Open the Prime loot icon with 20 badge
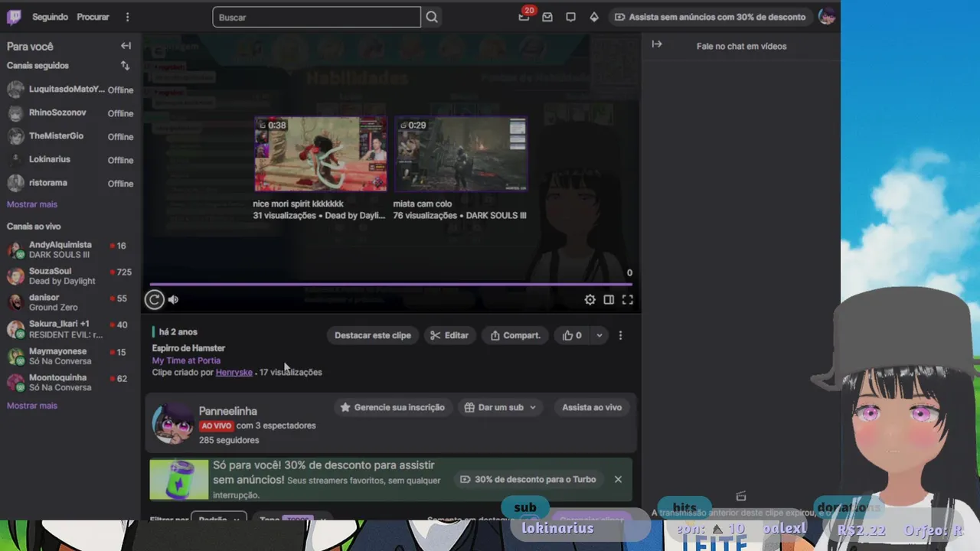 524,16
